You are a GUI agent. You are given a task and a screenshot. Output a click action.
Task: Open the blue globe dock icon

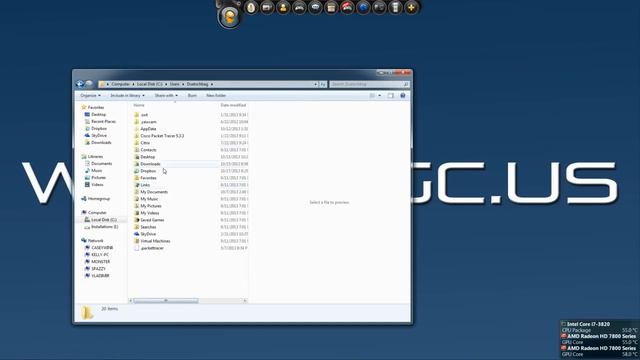pyautogui.click(x=363, y=7)
